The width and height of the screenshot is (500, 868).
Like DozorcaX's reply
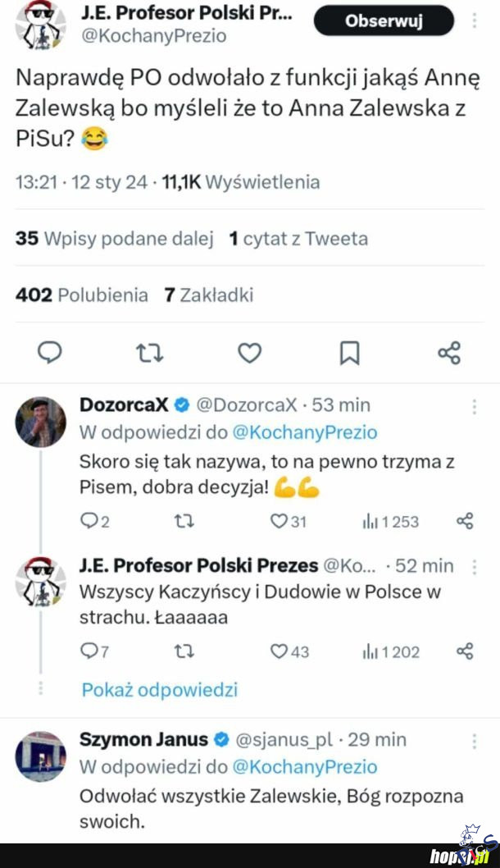(x=280, y=521)
